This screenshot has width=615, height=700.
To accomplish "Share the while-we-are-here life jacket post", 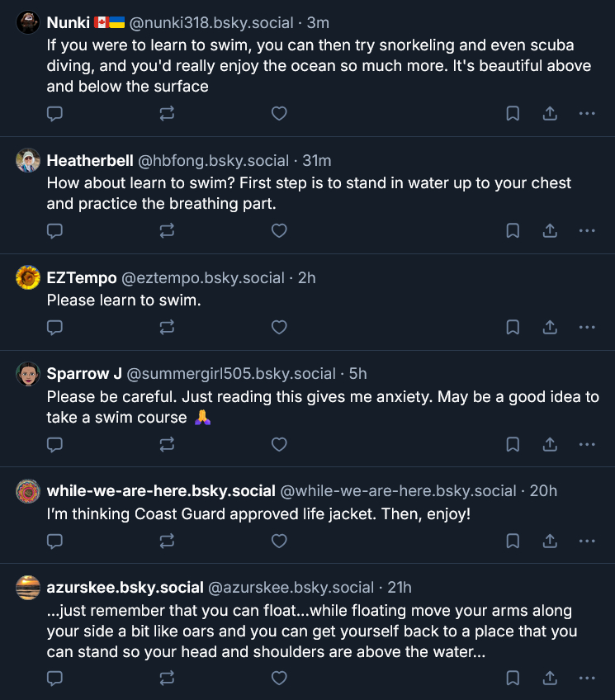I will 550,542.
